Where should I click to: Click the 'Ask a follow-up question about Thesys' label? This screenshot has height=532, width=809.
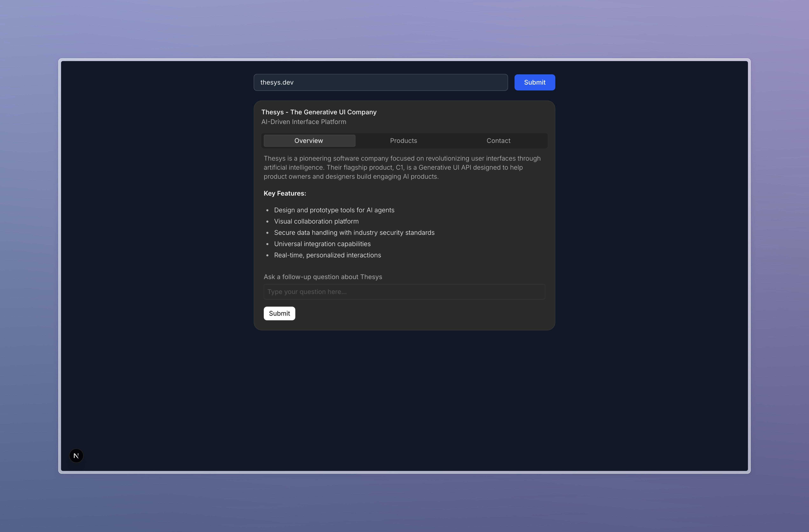point(323,277)
